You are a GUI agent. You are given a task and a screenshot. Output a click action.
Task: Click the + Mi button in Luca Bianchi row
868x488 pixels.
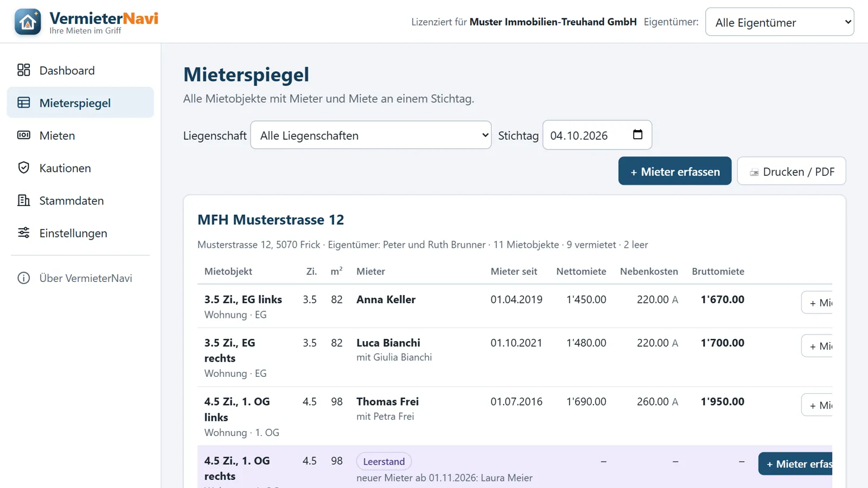pos(817,346)
